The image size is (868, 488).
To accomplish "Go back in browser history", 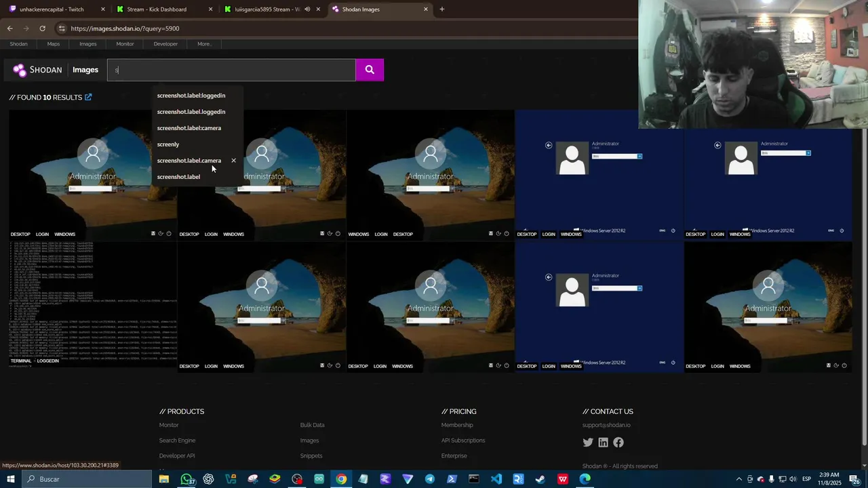I will click(9, 28).
